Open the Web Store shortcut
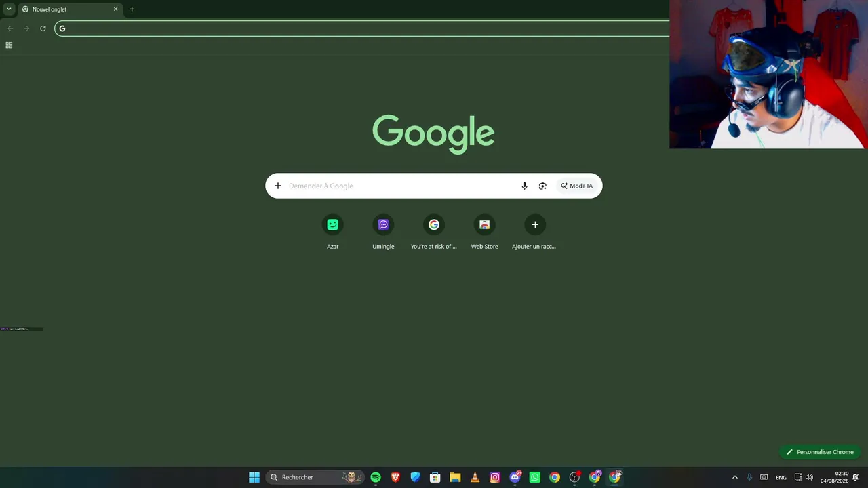The image size is (868, 488). pyautogui.click(x=485, y=232)
